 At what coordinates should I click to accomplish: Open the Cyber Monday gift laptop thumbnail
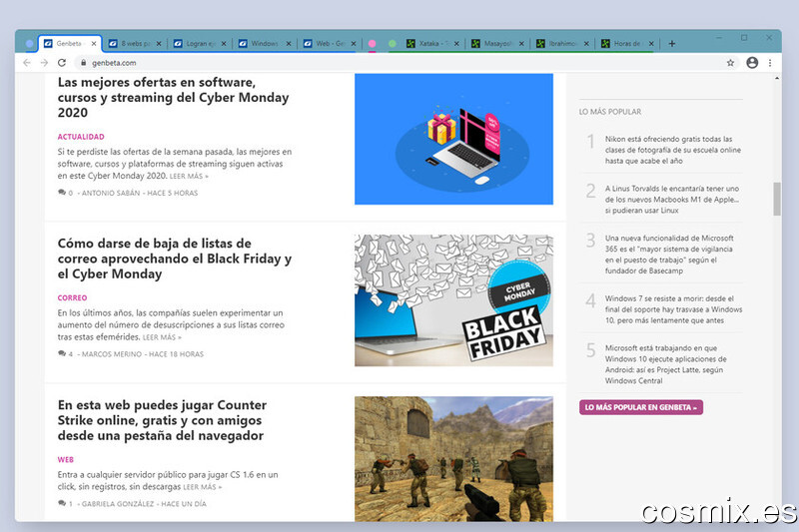[x=453, y=139]
